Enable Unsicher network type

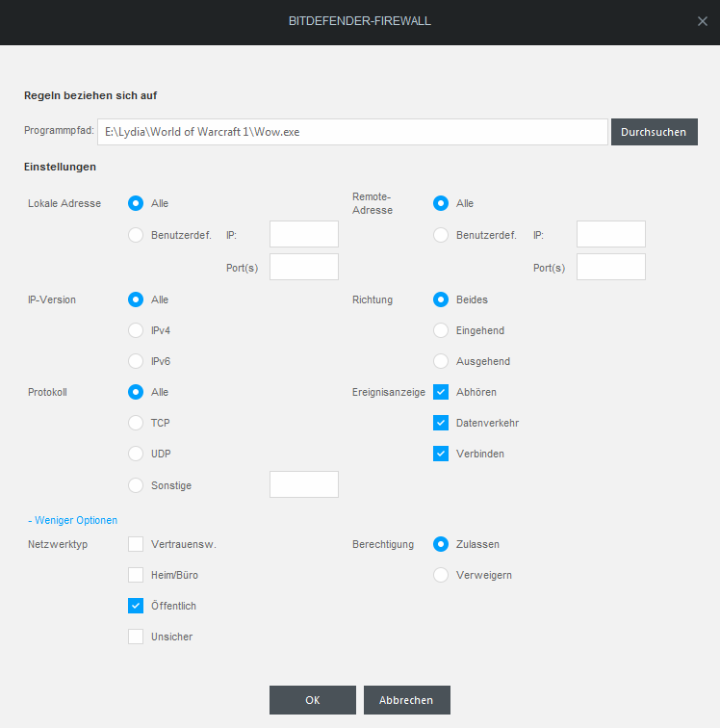pyautogui.click(x=136, y=637)
